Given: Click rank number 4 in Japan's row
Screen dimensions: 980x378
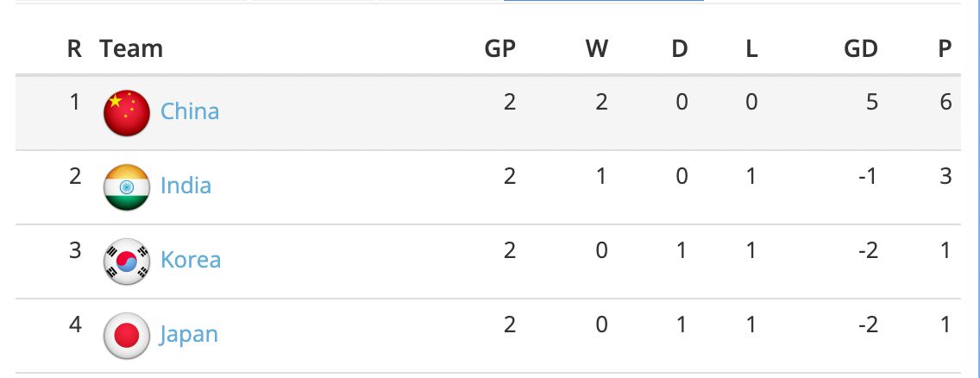Looking at the screenshot, I should pyautogui.click(x=75, y=325).
